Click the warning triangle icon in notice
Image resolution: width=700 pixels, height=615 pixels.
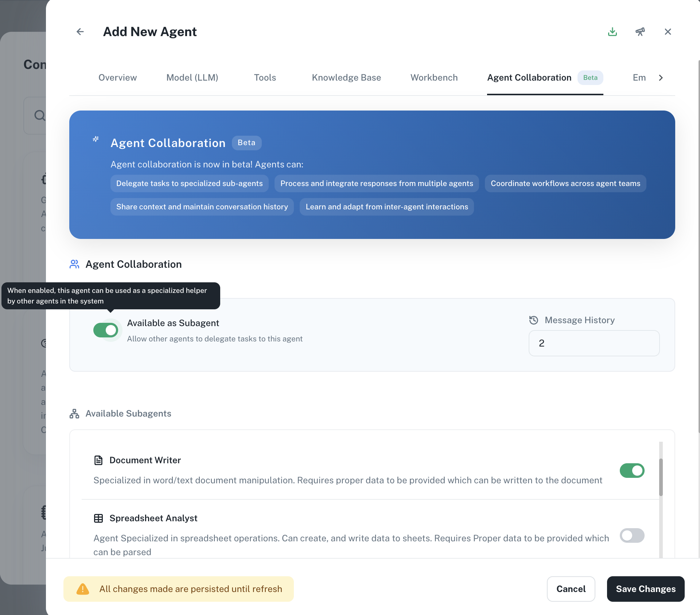coord(83,589)
